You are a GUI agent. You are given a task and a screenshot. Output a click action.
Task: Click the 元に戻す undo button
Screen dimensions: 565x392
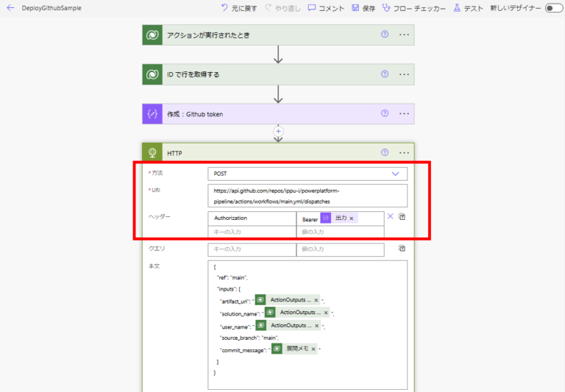click(x=235, y=8)
